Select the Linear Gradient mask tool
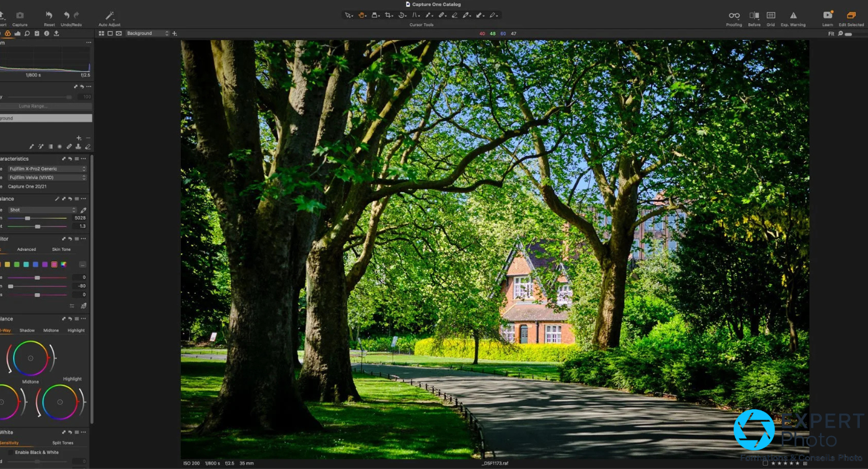 [x=51, y=147]
